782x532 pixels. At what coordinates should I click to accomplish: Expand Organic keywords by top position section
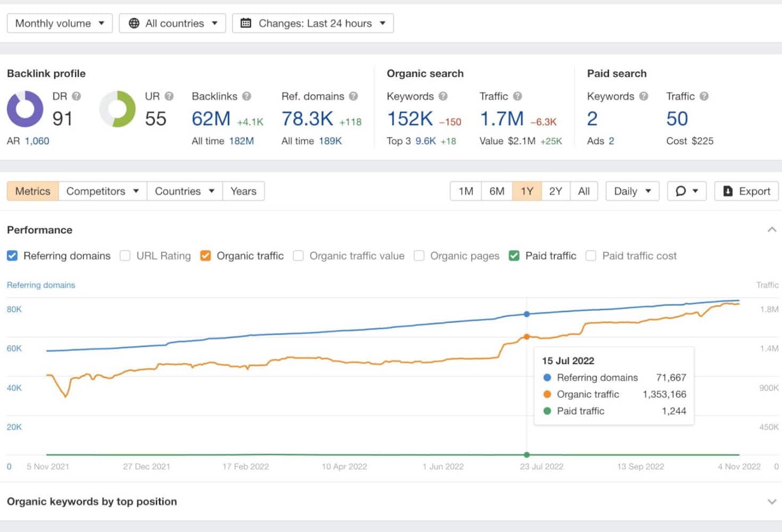(771, 502)
